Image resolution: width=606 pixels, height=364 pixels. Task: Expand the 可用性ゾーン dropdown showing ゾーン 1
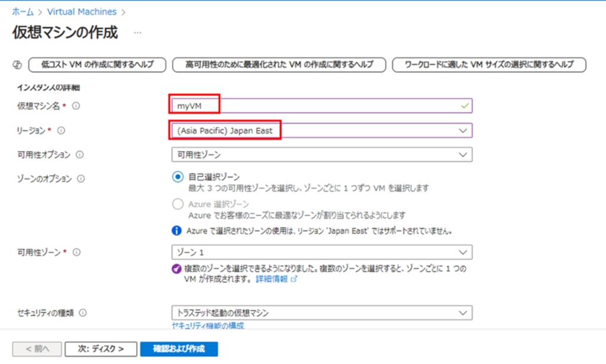click(321, 252)
